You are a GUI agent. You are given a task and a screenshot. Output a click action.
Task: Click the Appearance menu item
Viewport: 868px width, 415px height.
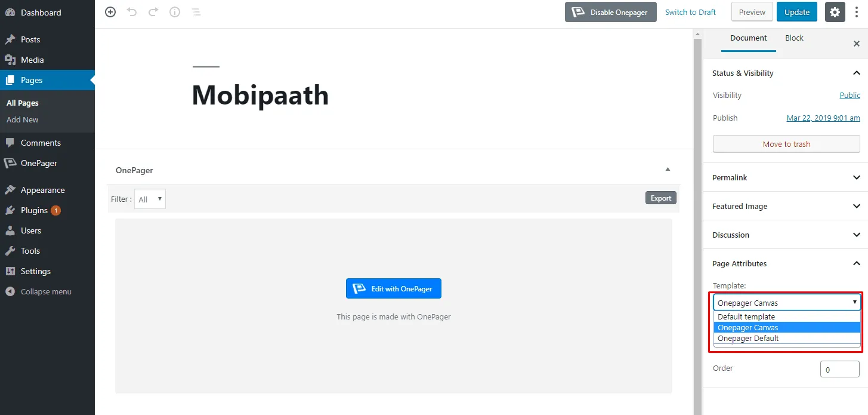point(47,190)
